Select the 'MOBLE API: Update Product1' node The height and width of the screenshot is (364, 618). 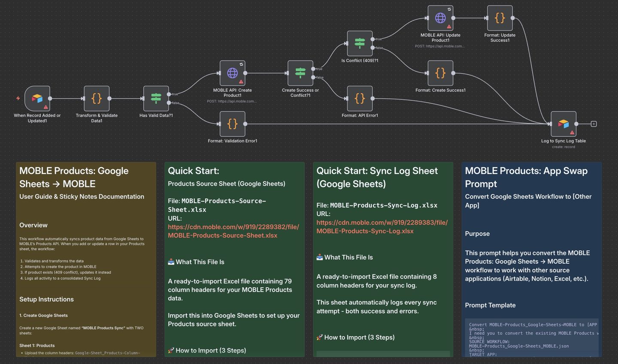440,18
